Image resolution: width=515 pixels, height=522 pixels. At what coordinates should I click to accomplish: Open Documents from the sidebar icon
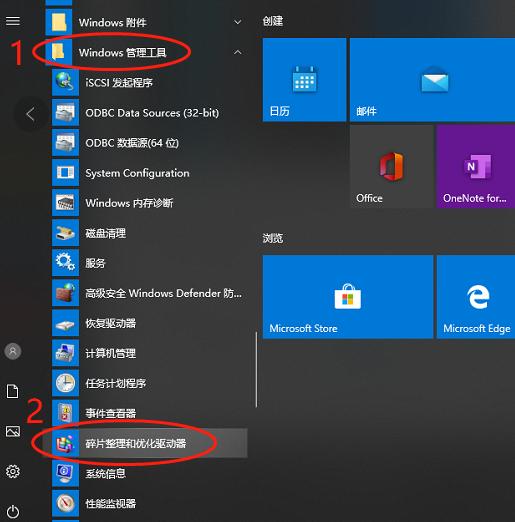(x=13, y=391)
